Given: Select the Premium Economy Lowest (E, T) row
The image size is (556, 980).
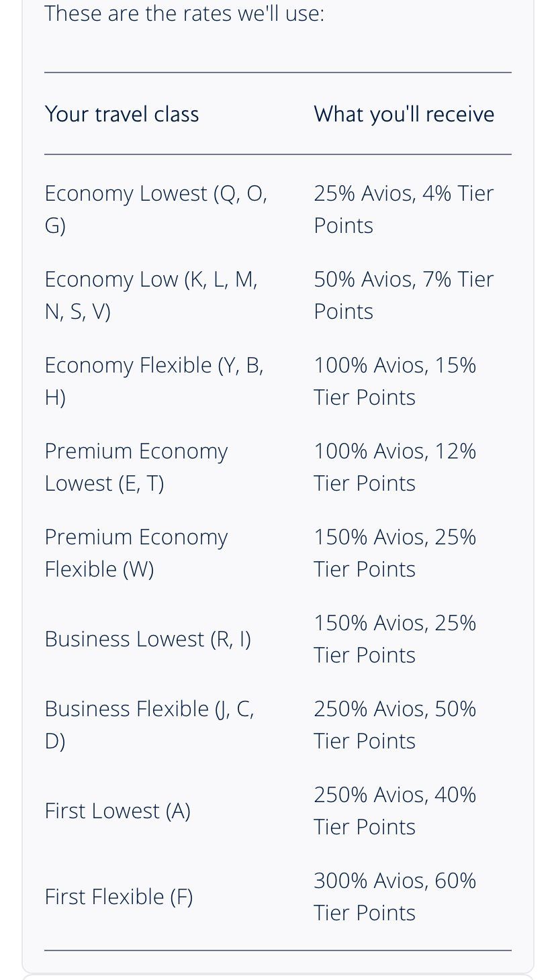Looking at the screenshot, I should tap(278, 467).
